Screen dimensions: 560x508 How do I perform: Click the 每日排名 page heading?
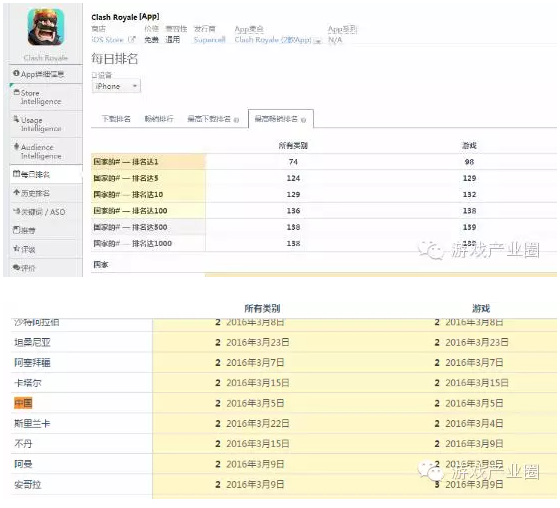(114, 59)
